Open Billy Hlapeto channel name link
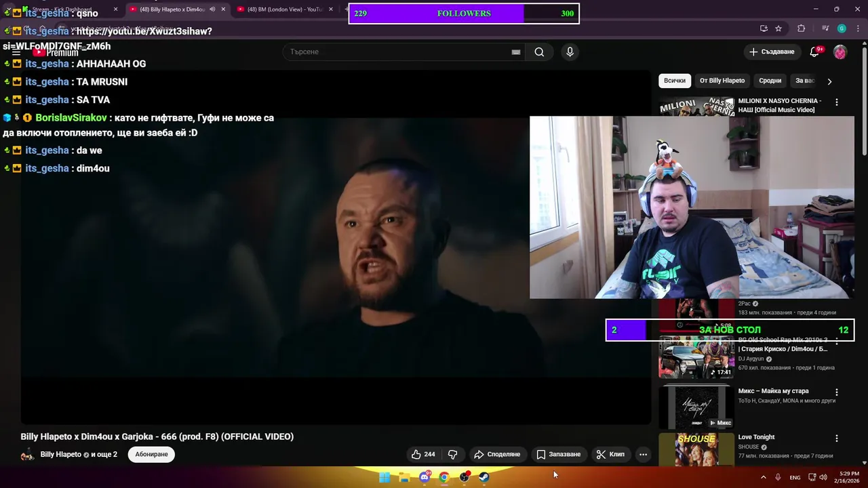 (60, 454)
